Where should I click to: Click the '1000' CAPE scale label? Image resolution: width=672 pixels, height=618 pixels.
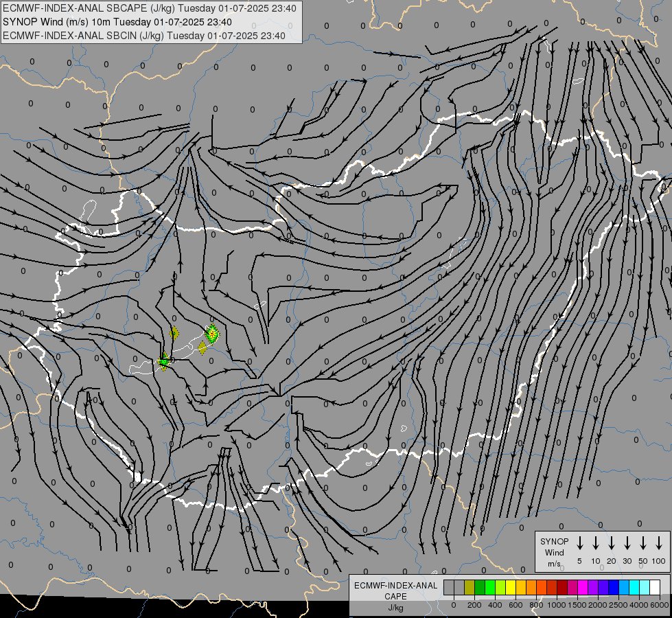pos(557,605)
